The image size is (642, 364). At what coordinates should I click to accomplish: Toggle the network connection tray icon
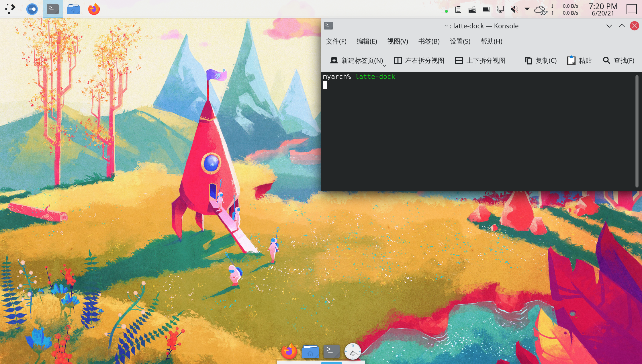(500, 9)
